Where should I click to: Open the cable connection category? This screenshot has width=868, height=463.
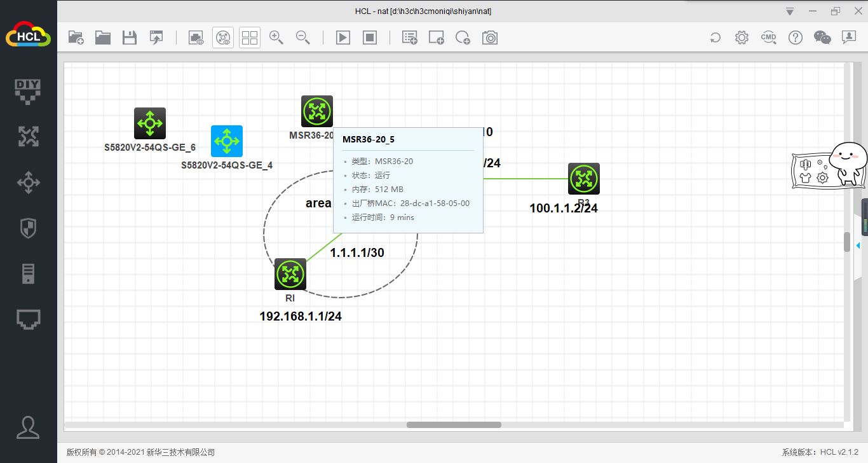point(28,319)
